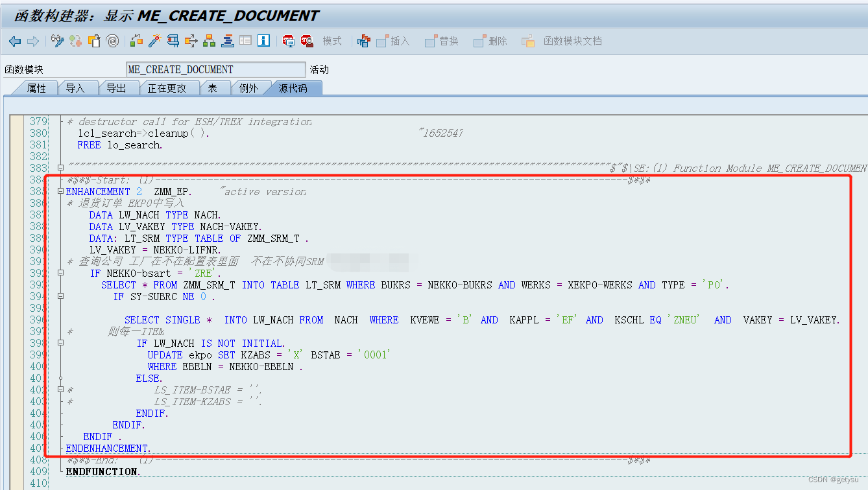Click the "active version comment
Screen dimensions: 868x490
tap(263, 191)
